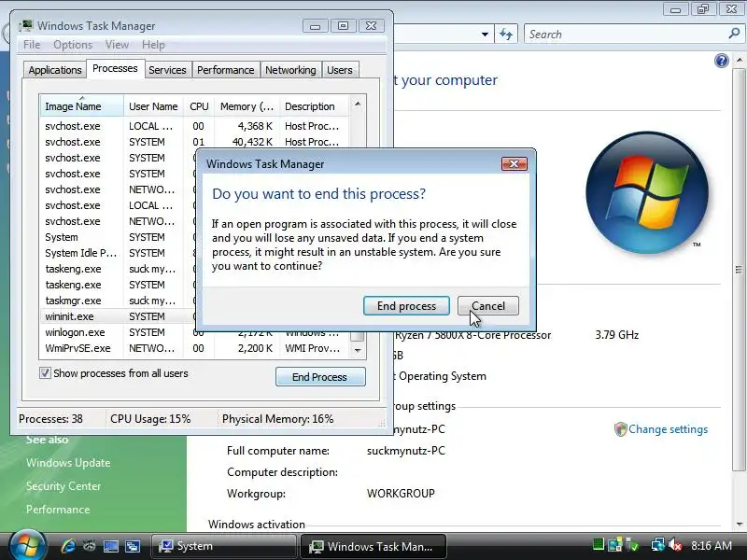Select the WmiPrvSE.exe process row
Screen dimensions: 747x560
pyautogui.click(x=195, y=348)
